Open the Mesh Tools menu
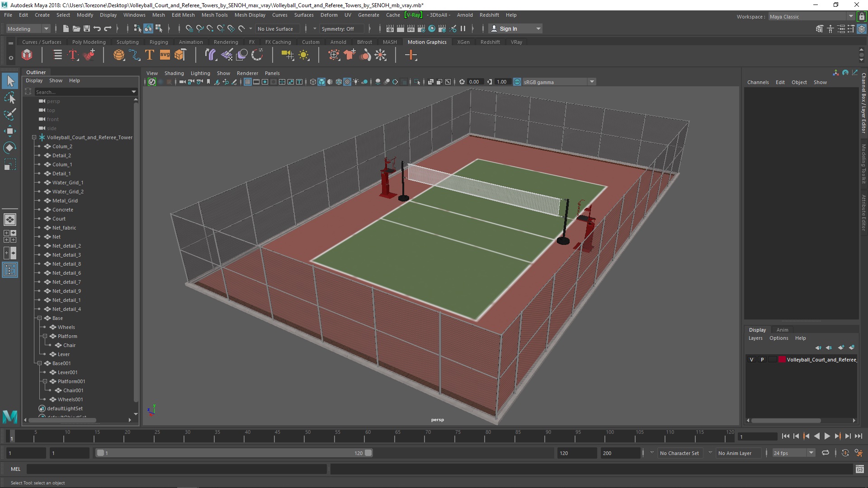 pos(214,15)
